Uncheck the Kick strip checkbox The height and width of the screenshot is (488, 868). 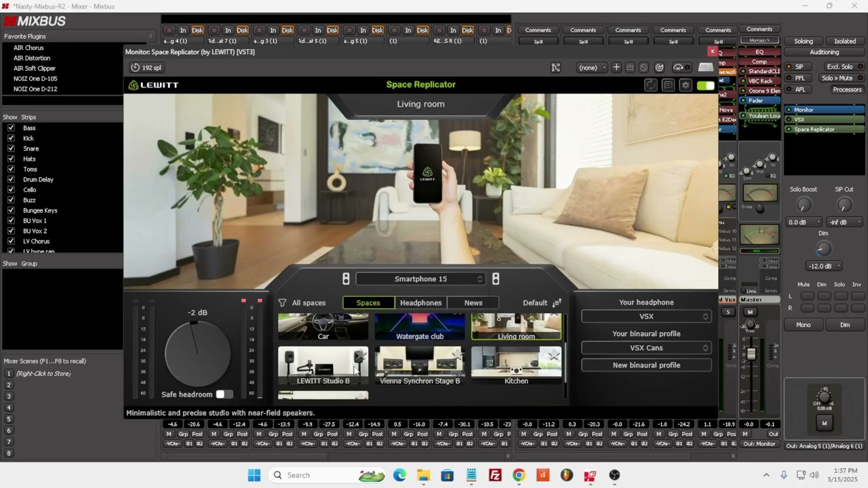[x=11, y=138]
